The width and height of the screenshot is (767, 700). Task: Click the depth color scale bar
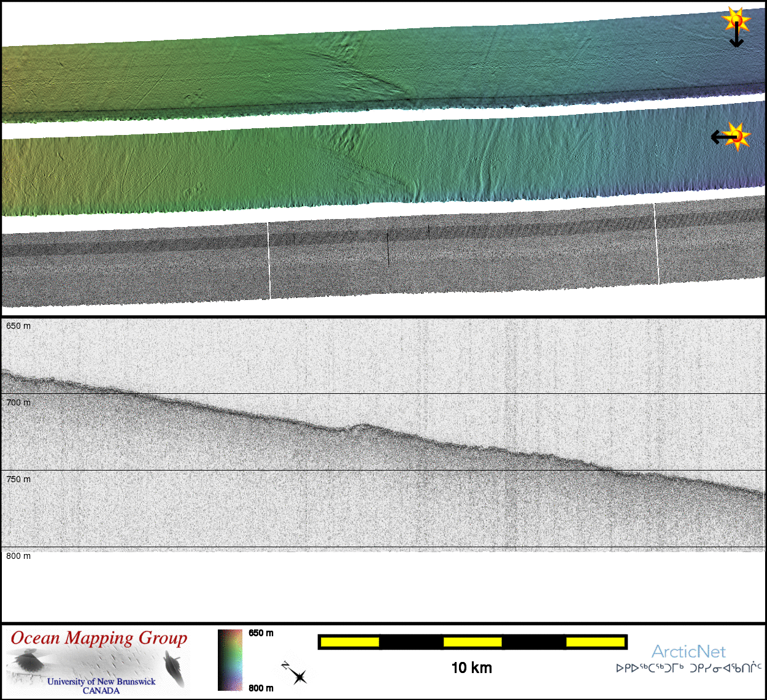pos(230,660)
